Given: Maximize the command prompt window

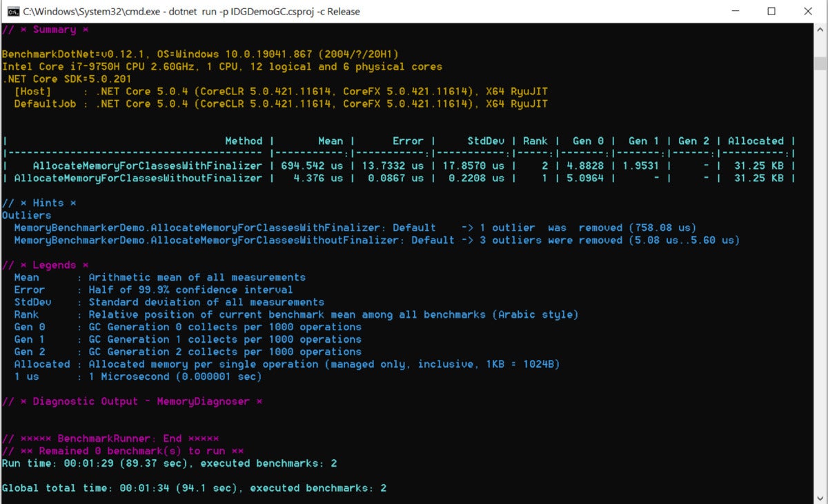Looking at the screenshot, I should [x=771, y=11].
